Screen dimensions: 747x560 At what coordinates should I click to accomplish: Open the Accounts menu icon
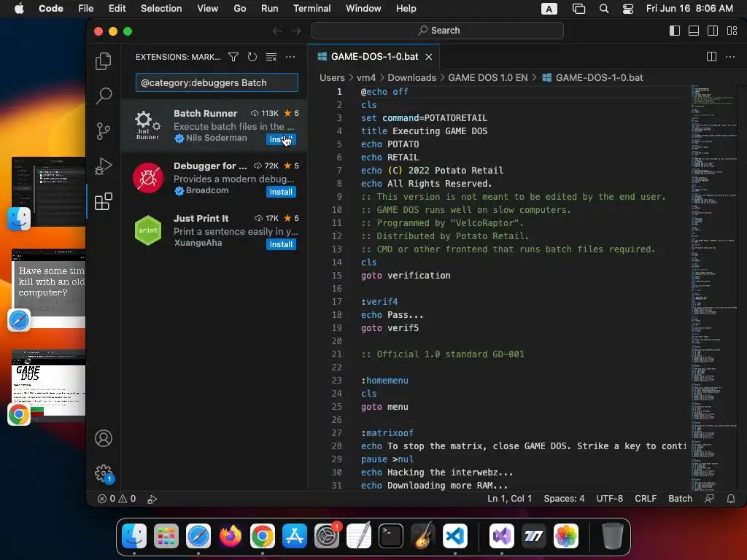point(104,438)
